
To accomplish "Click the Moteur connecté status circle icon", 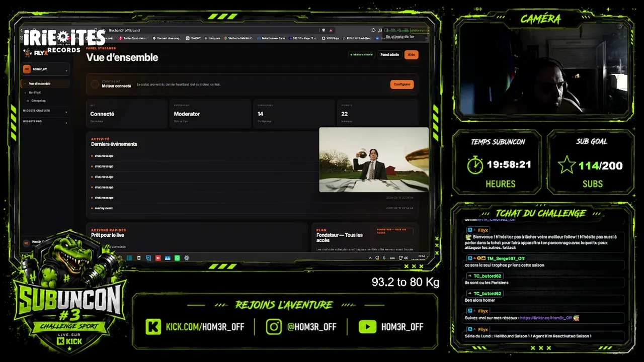I will click(x=95, y=84).
